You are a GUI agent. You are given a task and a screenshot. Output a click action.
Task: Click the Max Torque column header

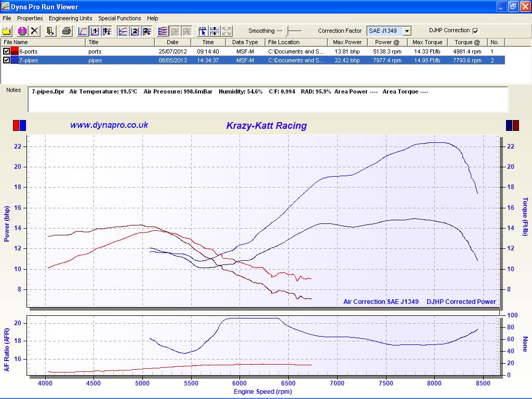[427, 42]
